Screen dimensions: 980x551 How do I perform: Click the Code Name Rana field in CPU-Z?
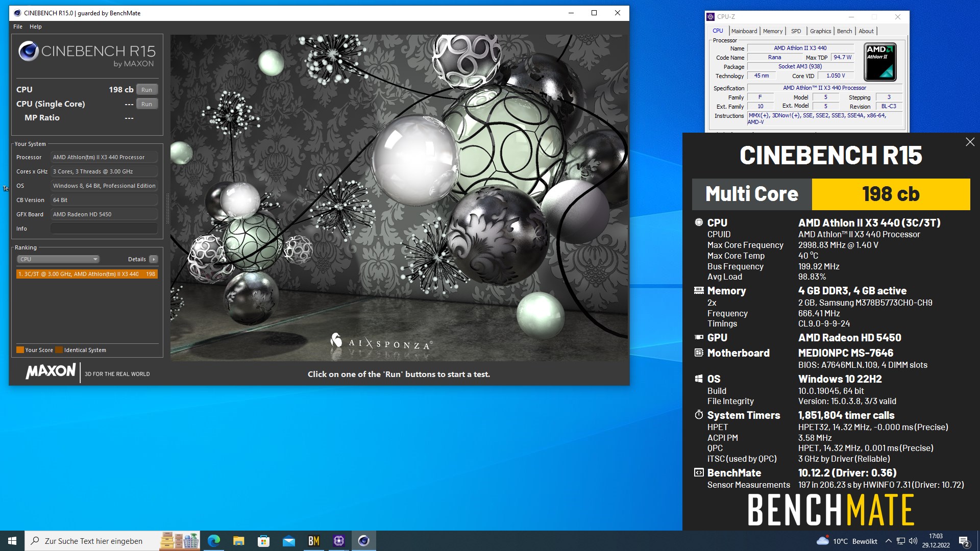click(775, 57)
